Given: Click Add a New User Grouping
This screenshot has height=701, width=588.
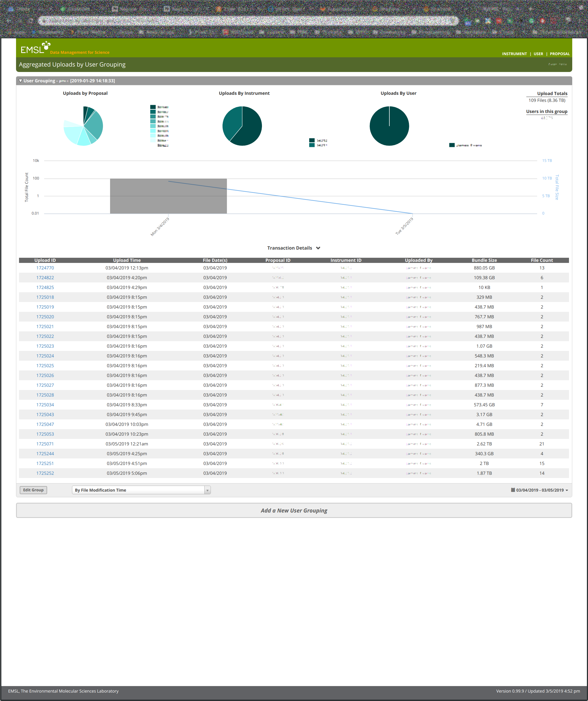Looking at the screenshot, I should click(x=294, y=510).
